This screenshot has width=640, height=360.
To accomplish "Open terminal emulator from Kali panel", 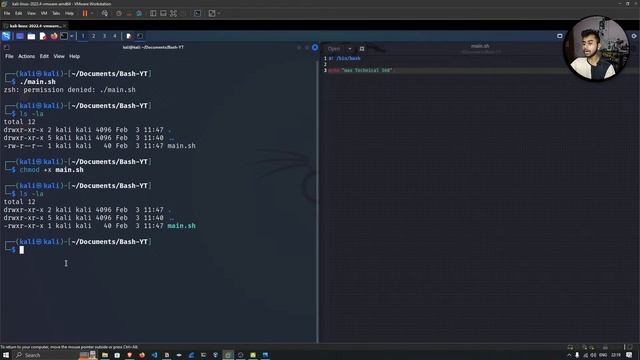I will coord(64,36).
